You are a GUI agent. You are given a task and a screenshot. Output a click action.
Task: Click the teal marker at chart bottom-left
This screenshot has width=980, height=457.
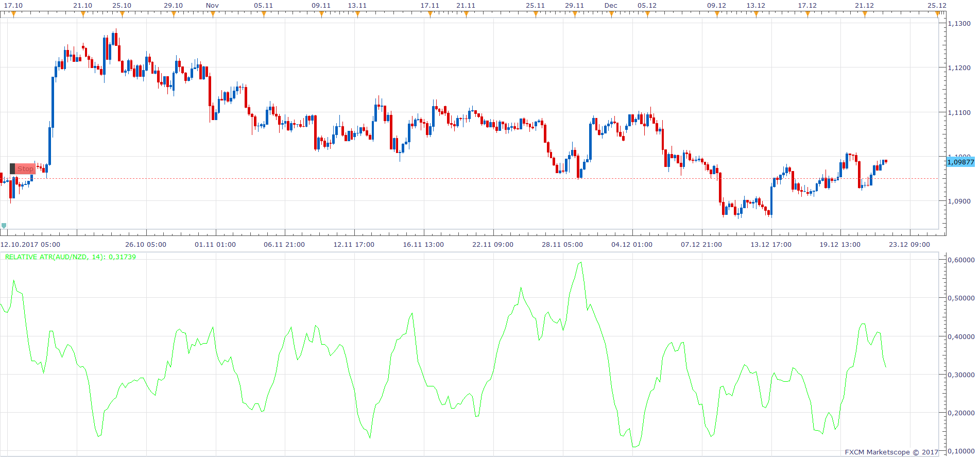point(4,226)
